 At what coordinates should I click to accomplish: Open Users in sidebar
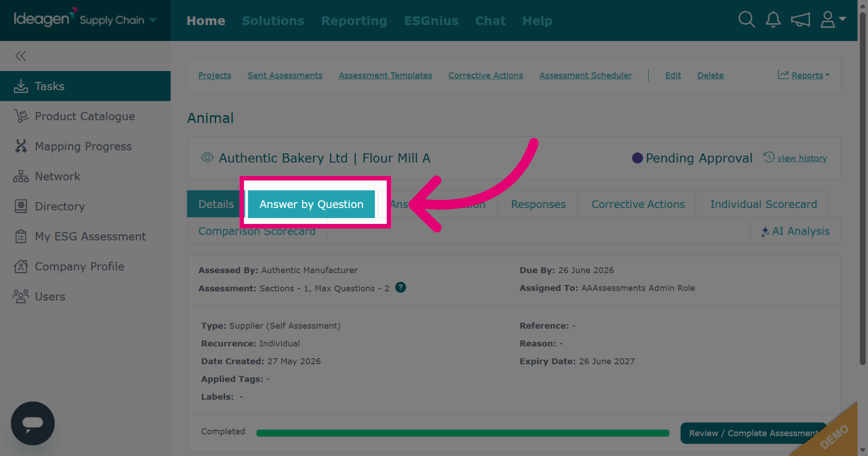click(x=85, y=296)
